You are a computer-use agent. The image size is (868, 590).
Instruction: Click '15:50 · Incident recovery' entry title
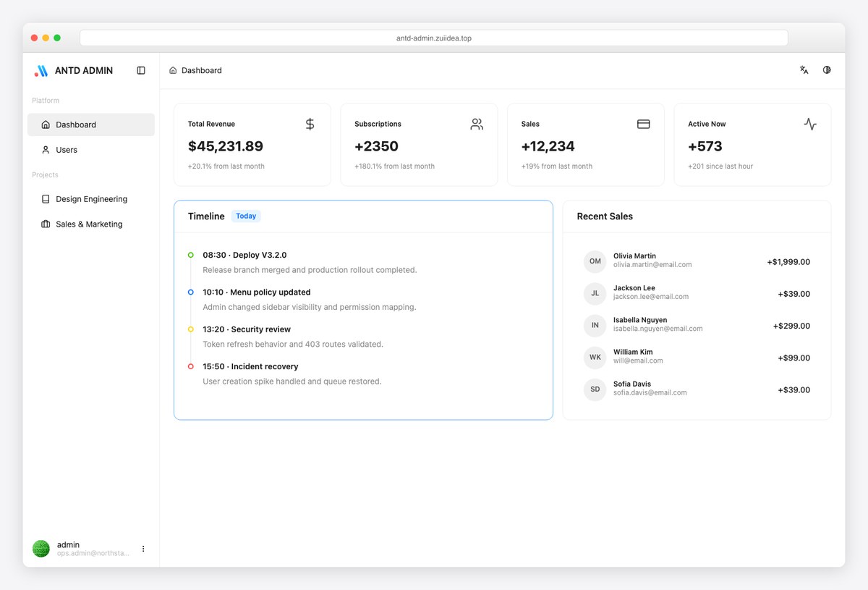250,366
